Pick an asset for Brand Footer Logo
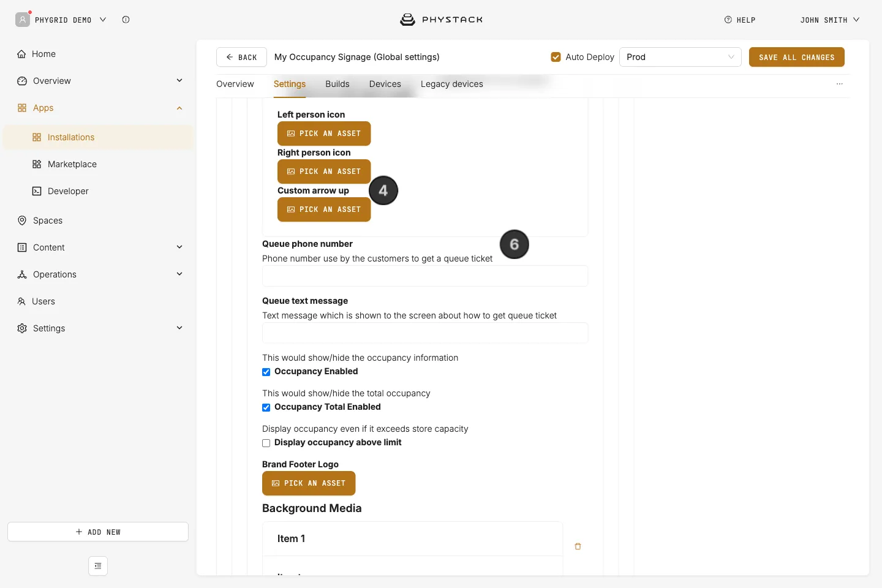The height and width of the screenshot is (588, 882). coord(309,483)
